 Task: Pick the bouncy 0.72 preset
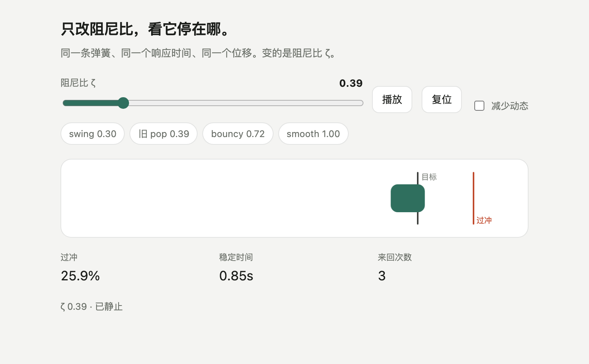pos(238,134)
